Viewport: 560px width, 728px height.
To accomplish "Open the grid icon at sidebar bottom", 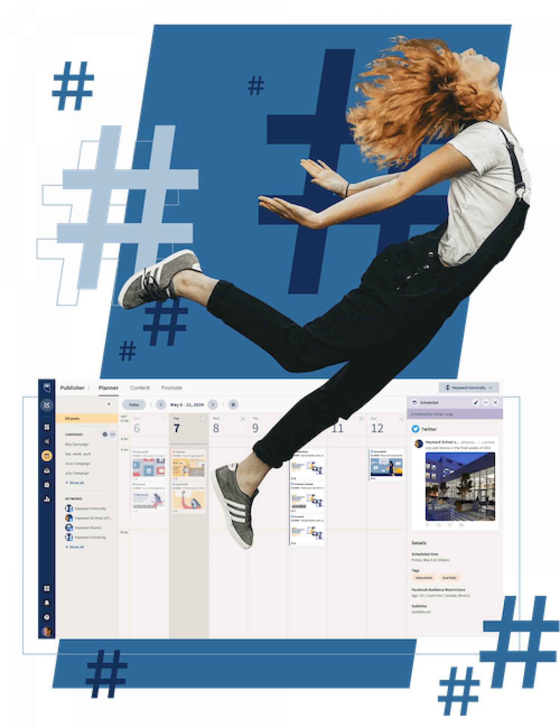I will pyautogui.click(x=47, y=589).
